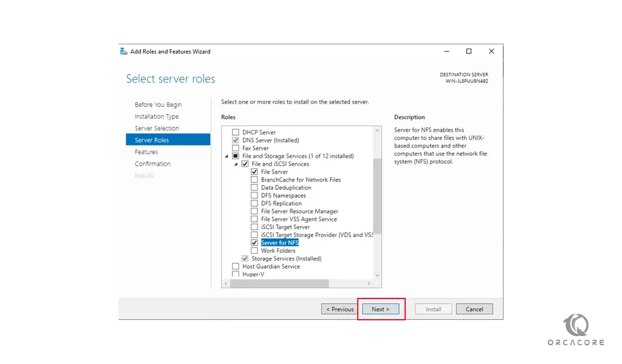The image size is (622, 364).
Task: Click the roles list vertical scrollbar thumb
Action: pyautogui.click(x=377, y=196)
